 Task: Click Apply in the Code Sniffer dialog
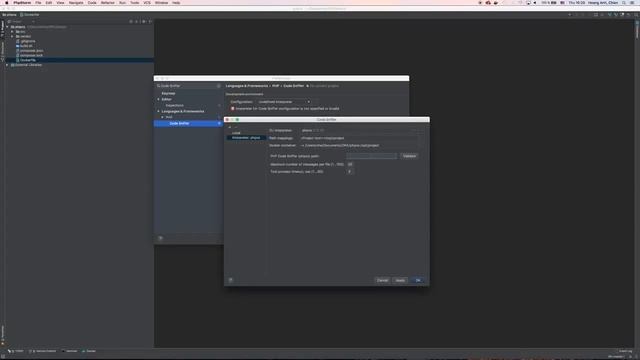(400, 280)
